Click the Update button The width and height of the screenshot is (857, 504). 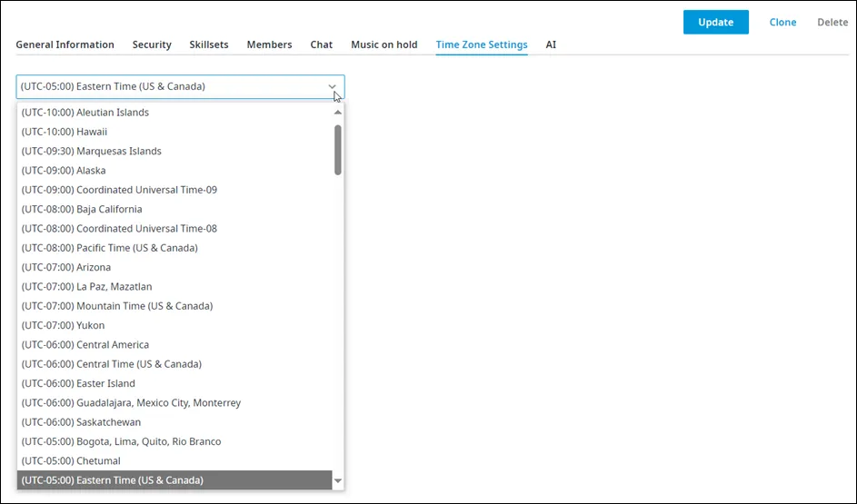click(x=715, y=23)
